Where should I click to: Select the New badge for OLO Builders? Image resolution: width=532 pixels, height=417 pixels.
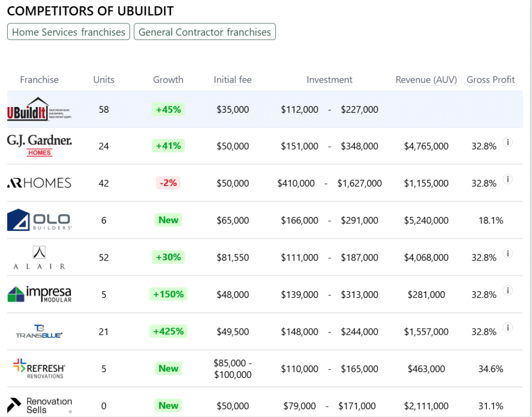168,220
